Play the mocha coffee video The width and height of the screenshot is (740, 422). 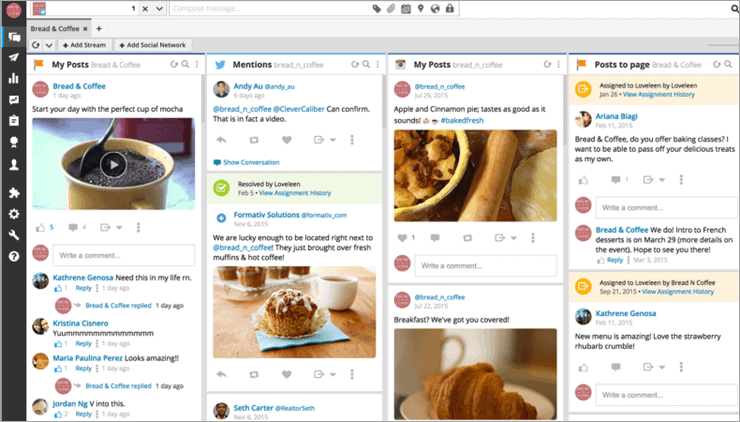(113, 164)
